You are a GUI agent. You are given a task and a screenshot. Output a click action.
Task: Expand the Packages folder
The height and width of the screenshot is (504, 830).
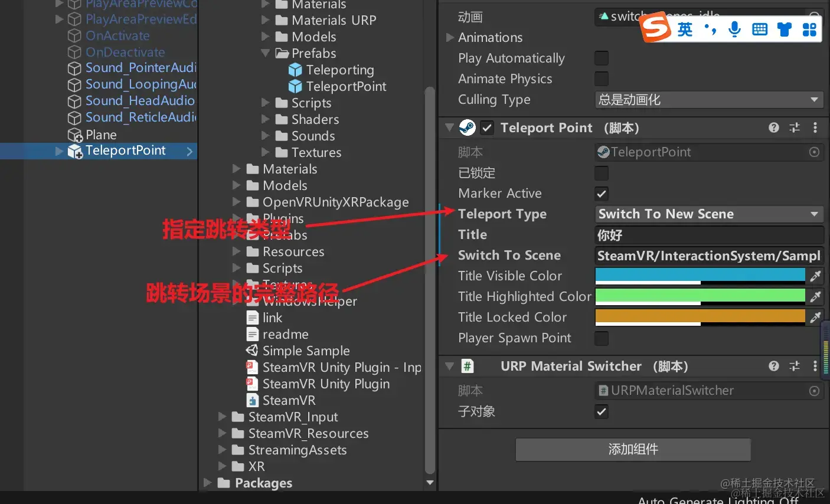pyautogui.click(x=208, y=483)
